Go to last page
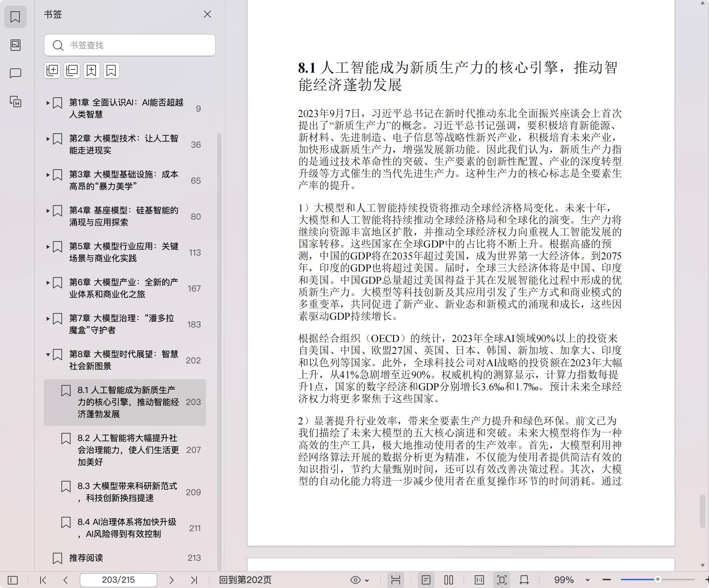Viewport: 709px width, 588px height. pyautogui.click(x=194, y=580)
